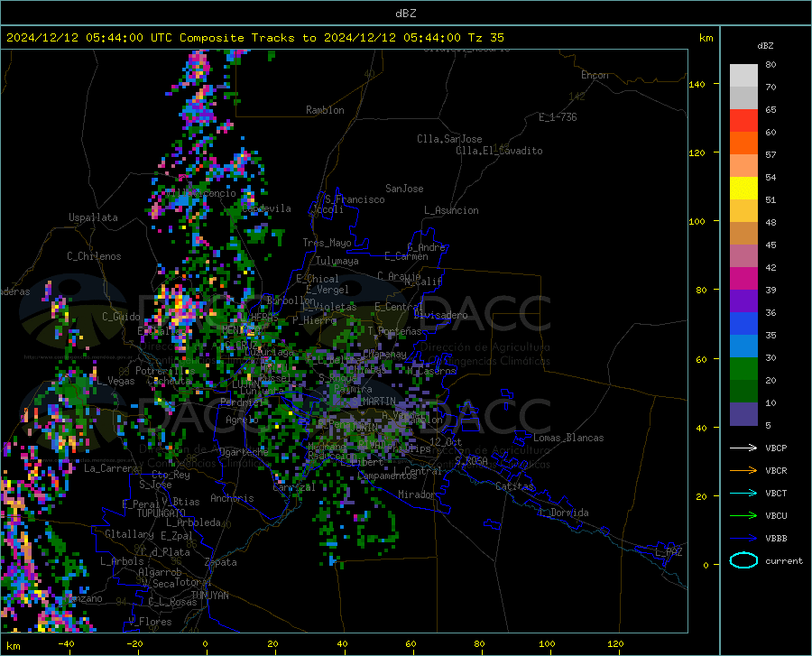The width and height of the screenshot is (812, 656).
Task: Click the Mirador map label
Action: click(416, 494)
